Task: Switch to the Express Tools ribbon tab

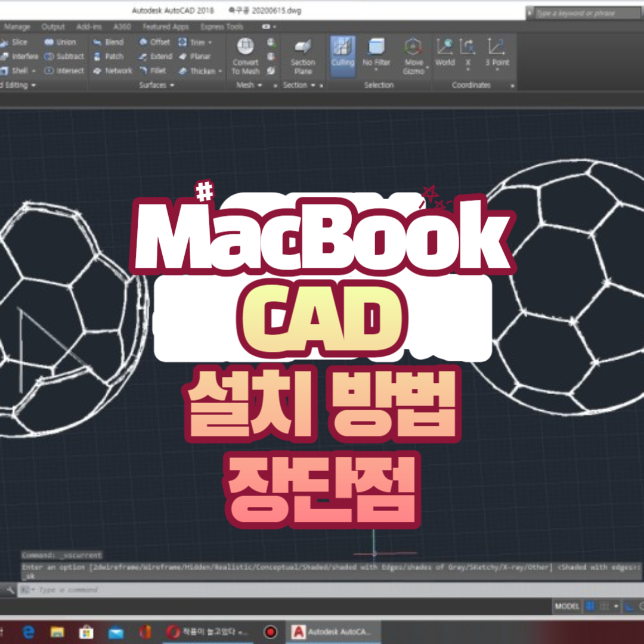Action: tap(223, 27)
